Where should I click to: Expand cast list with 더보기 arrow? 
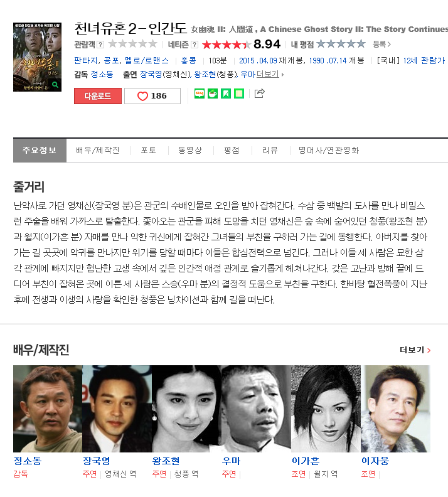point(270,74)
